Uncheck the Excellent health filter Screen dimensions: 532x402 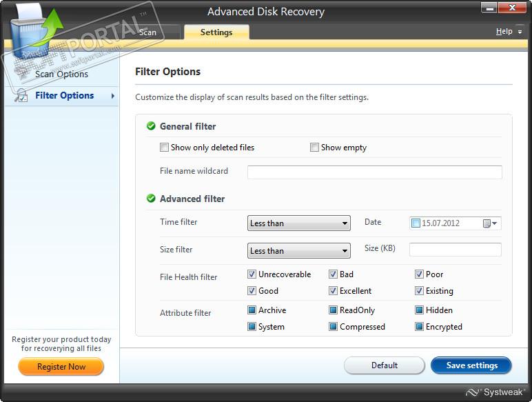click(x=333, y=290)
